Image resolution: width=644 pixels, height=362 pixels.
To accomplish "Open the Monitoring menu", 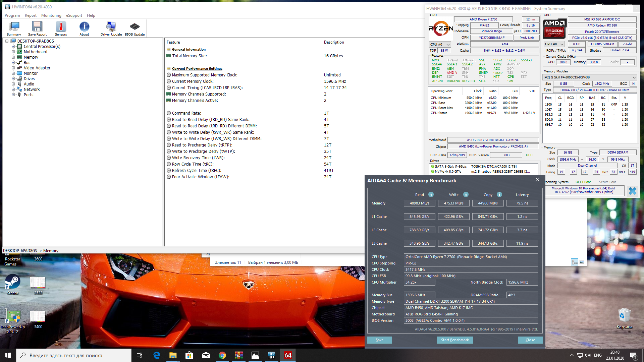I will [x=51, y=15].
